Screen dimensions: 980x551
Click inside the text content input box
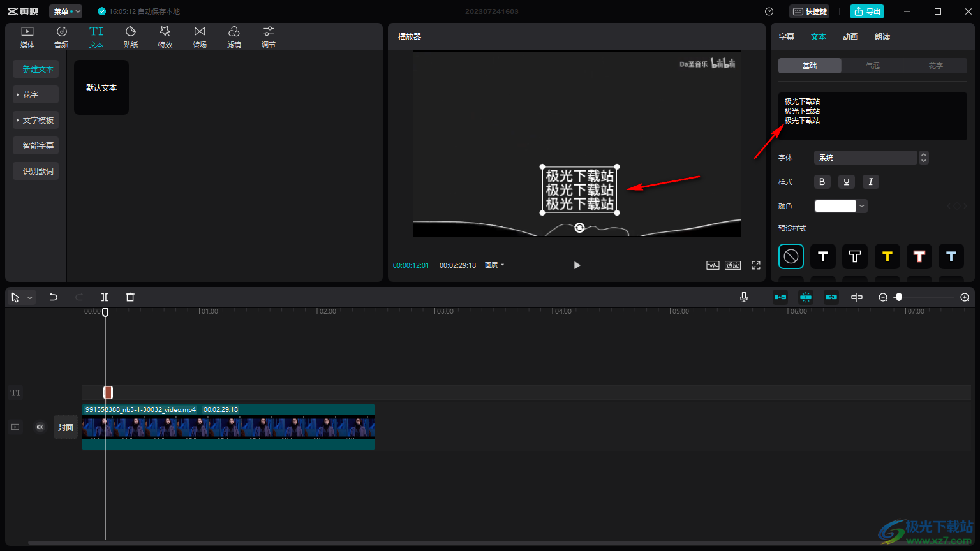[873, 116]
